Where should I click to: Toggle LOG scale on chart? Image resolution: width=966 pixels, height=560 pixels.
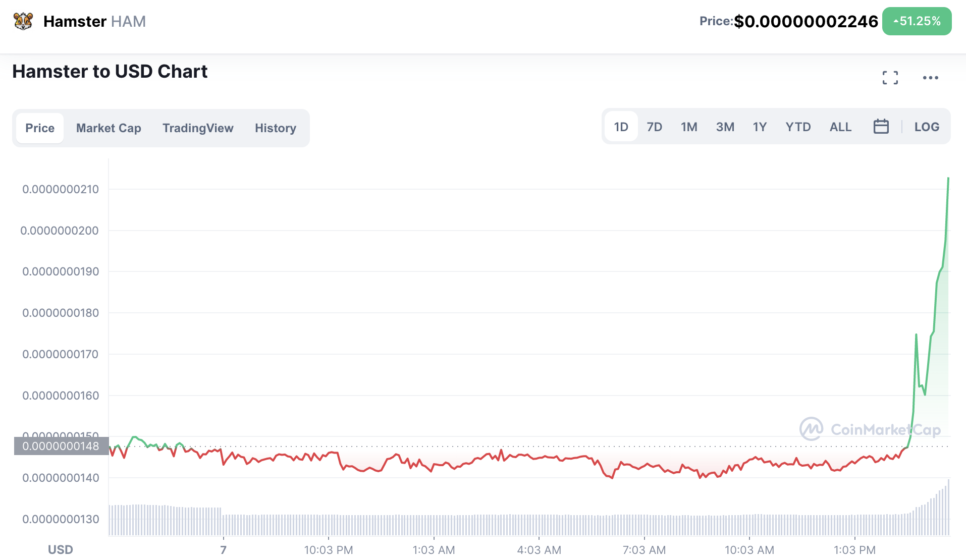[927, 127]
